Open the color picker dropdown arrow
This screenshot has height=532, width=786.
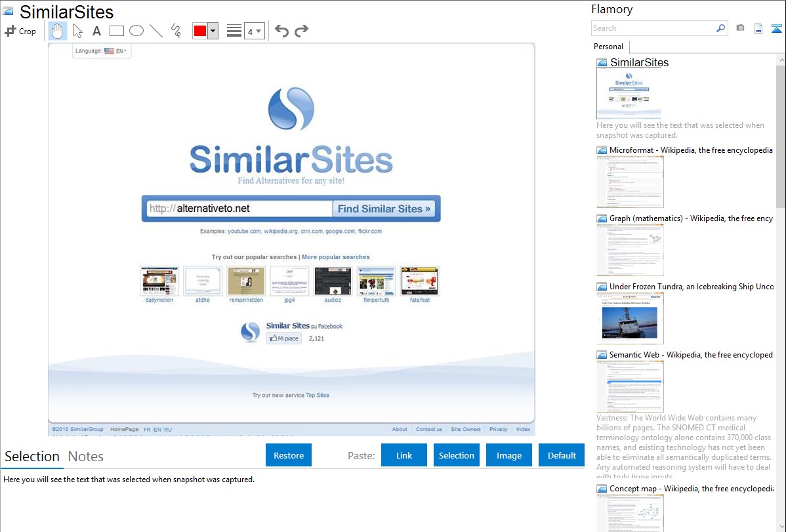pyautogui.click(x=213, y=31)
